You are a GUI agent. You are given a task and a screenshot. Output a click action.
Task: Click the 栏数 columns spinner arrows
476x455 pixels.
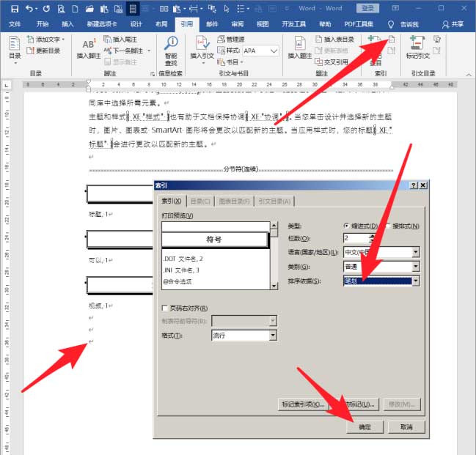372,238
